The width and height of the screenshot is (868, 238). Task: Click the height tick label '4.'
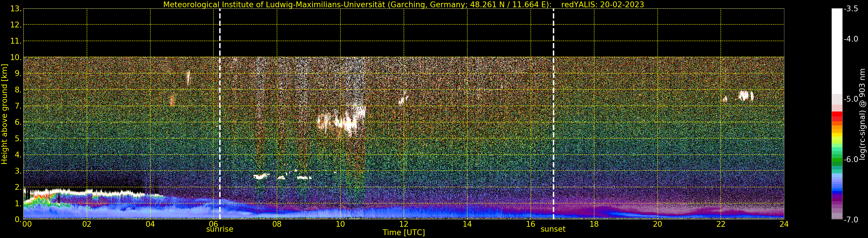point(18,155)
